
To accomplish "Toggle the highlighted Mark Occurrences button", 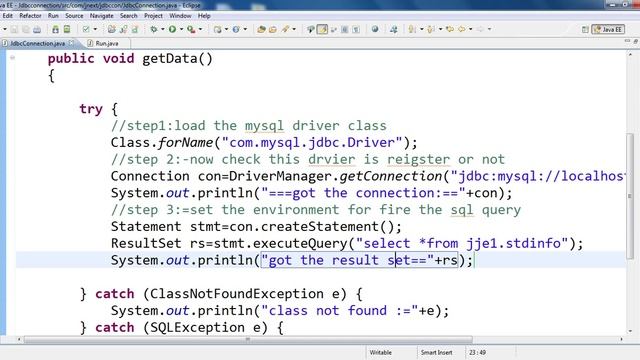I will pyautogui.click(x=322, y=29).
